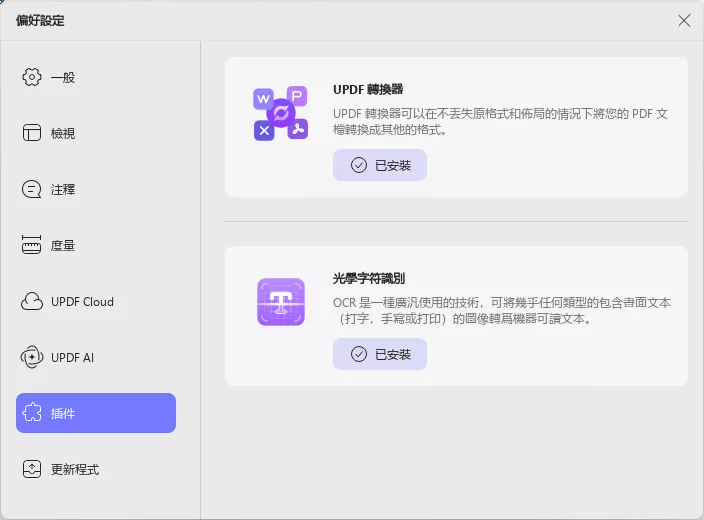
Task: Open the 一般 settings section
Action: pyautogui.click(x=96, y=77)
